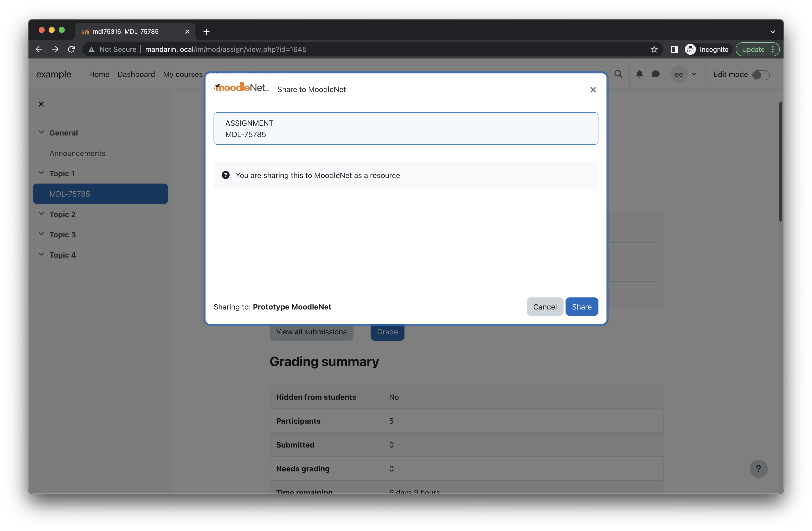
Task: Reload the page
Action: [x=71, y=49]
